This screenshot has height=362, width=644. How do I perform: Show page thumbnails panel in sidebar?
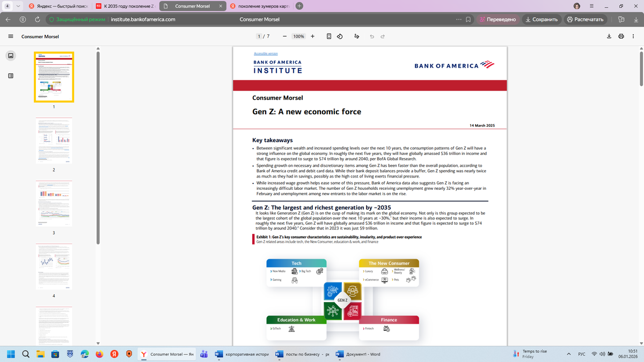coord(11,56)
